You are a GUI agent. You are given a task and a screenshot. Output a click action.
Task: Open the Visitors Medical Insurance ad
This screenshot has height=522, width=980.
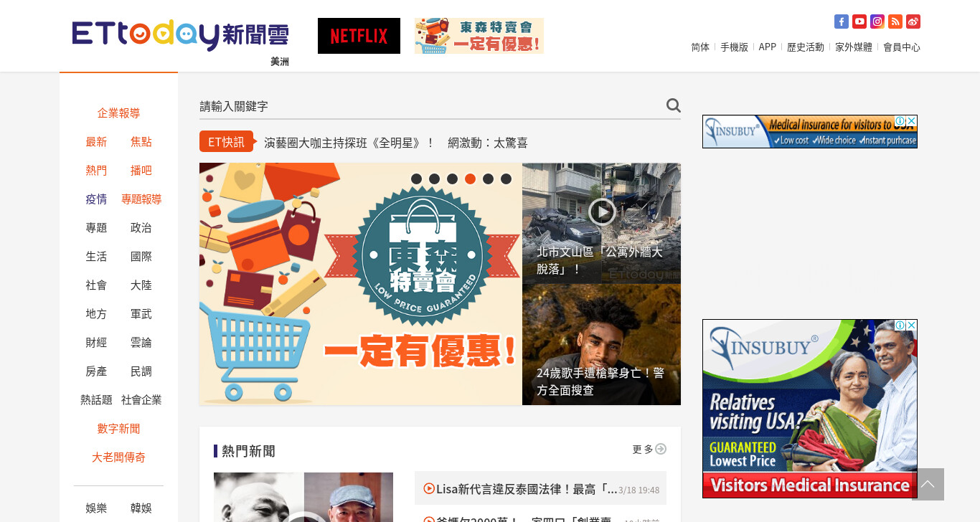(x=810, y=409)
